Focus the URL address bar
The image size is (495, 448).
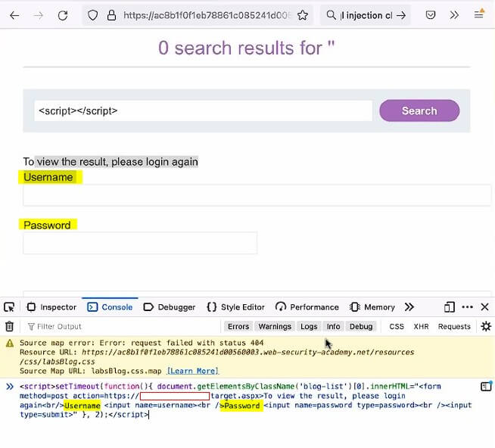tap(205, 15)
